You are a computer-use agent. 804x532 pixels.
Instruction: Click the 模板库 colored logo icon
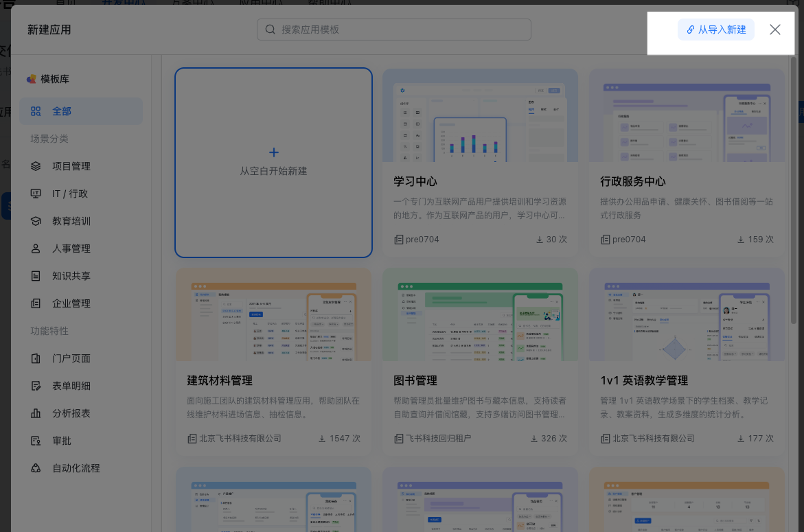(x=32, y=79)
